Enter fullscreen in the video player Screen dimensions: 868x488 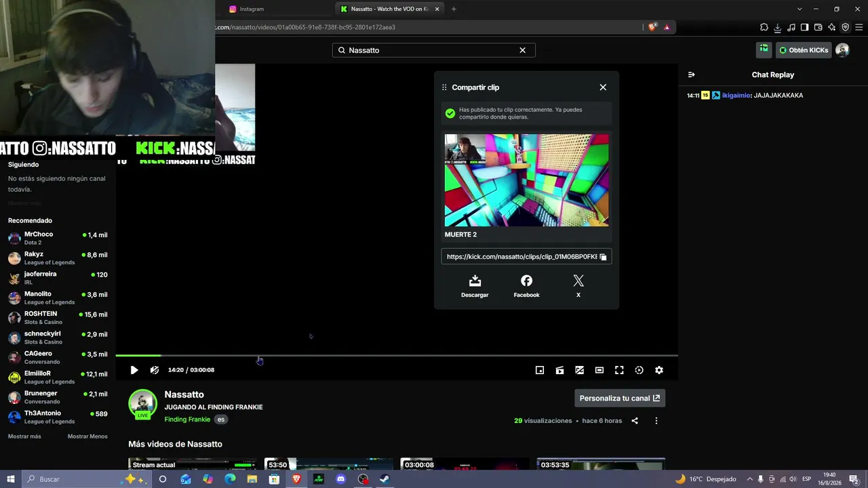click(x=619, y=370)
